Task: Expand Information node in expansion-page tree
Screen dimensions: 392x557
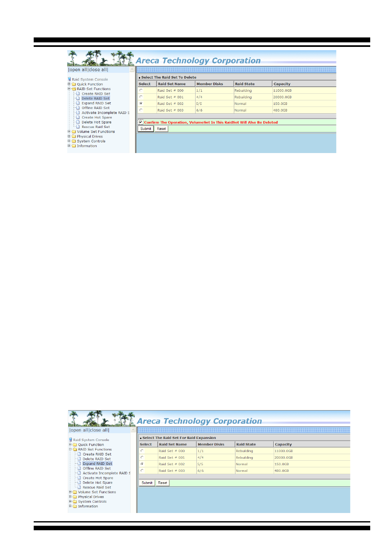Action: click(x=70, y=506)
